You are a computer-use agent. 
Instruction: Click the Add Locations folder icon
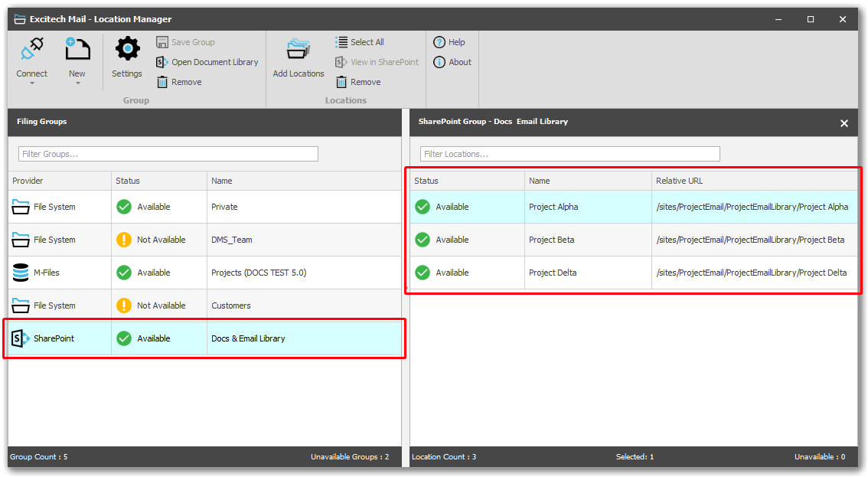pos(299,51)
